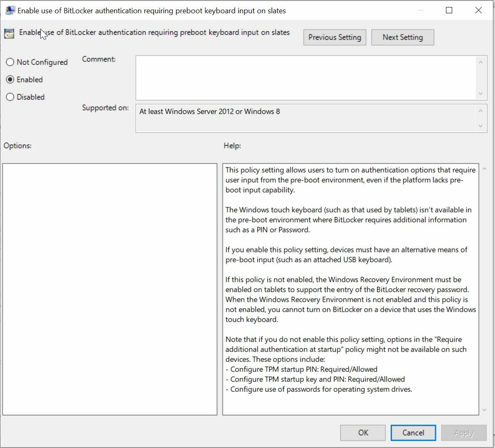Close the BitLocker policy dialog window

(478, 10)
